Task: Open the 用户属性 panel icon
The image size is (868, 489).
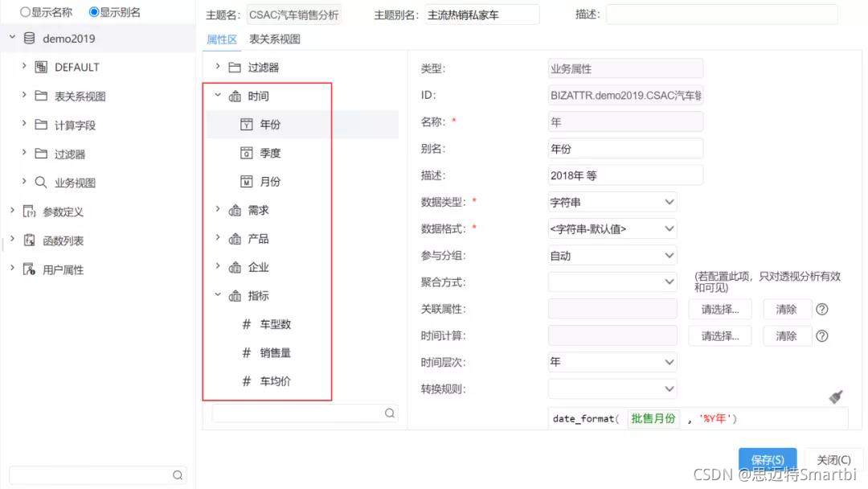Action: click(31, 269)
